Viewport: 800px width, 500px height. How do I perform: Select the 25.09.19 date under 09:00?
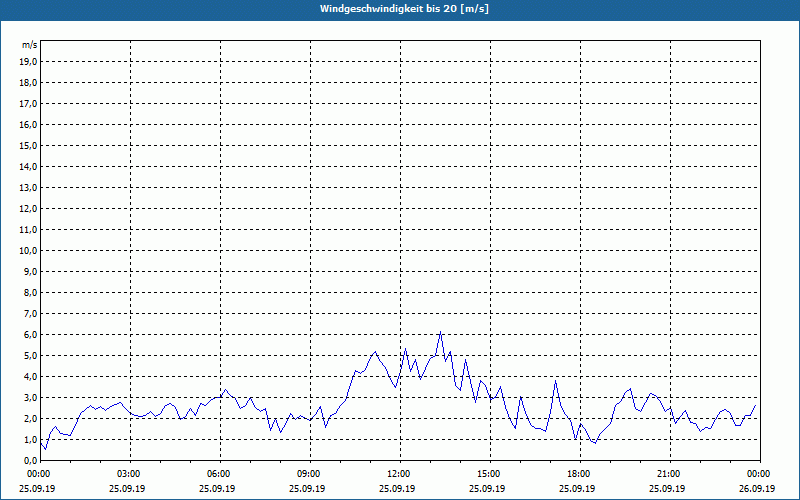307,489
